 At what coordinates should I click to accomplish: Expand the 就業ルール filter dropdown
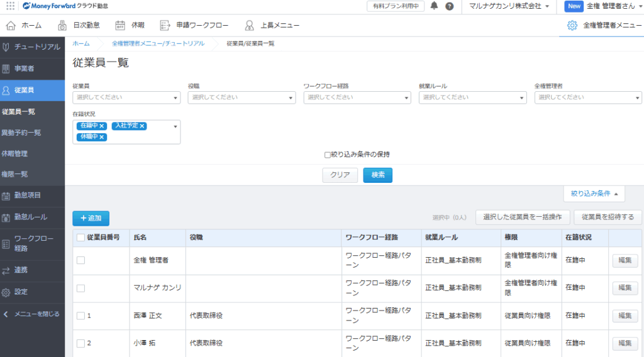point(472,97)
